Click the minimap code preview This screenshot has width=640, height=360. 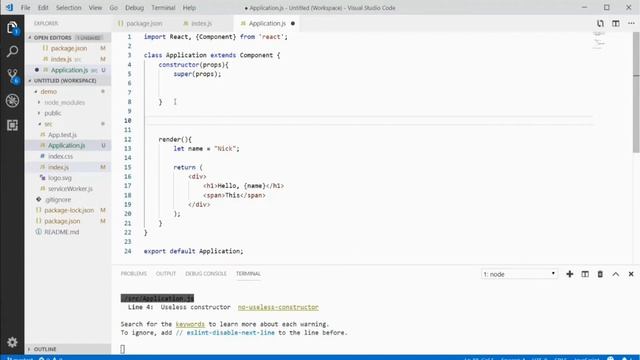[x=599, y=41]
